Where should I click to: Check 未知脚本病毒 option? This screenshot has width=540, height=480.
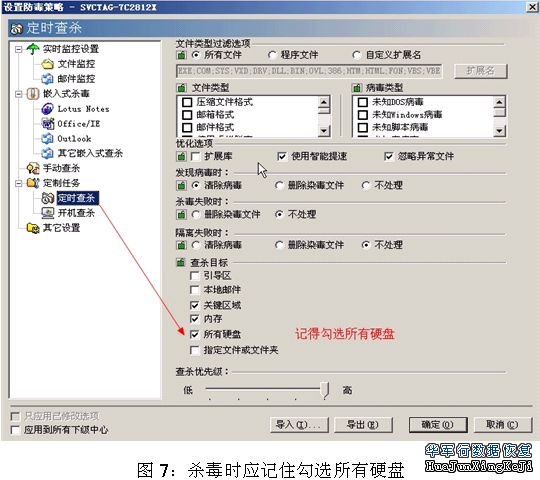click(363, 127)
